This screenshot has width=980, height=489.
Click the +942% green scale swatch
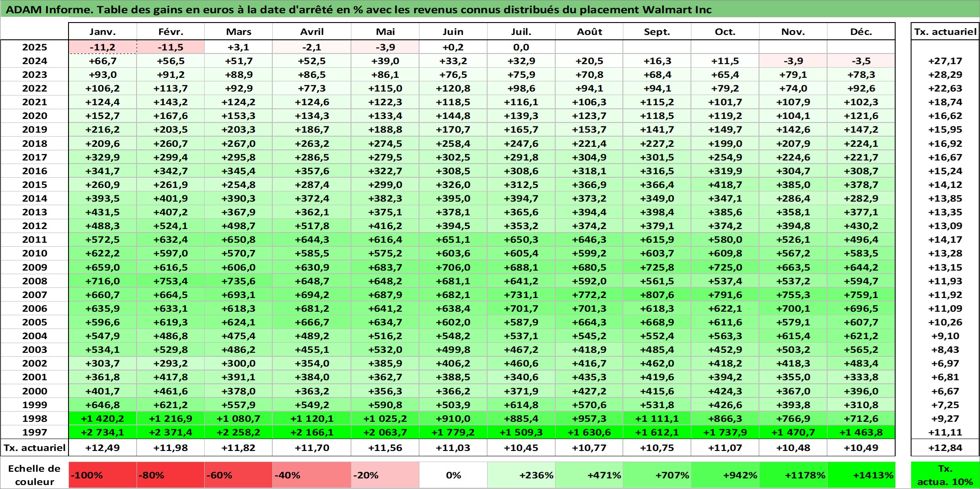(725, 475)
